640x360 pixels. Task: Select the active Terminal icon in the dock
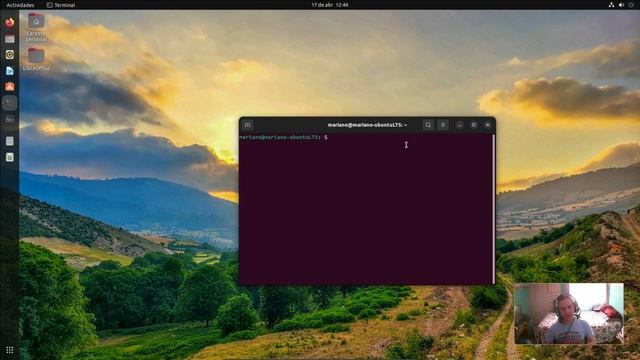tap(10, 103)
